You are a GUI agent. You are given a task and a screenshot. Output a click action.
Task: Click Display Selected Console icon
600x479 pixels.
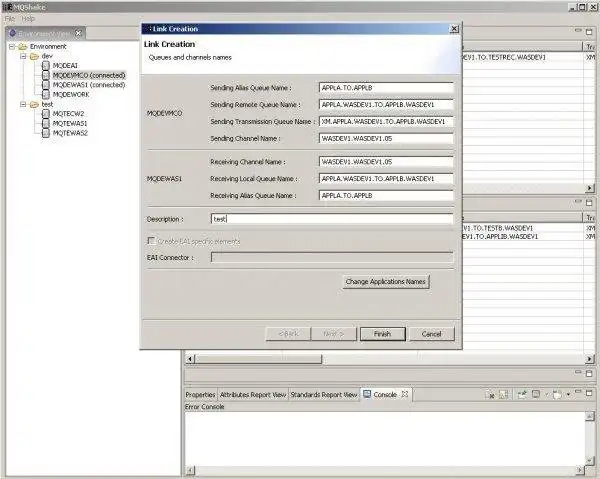pos(536,394)
